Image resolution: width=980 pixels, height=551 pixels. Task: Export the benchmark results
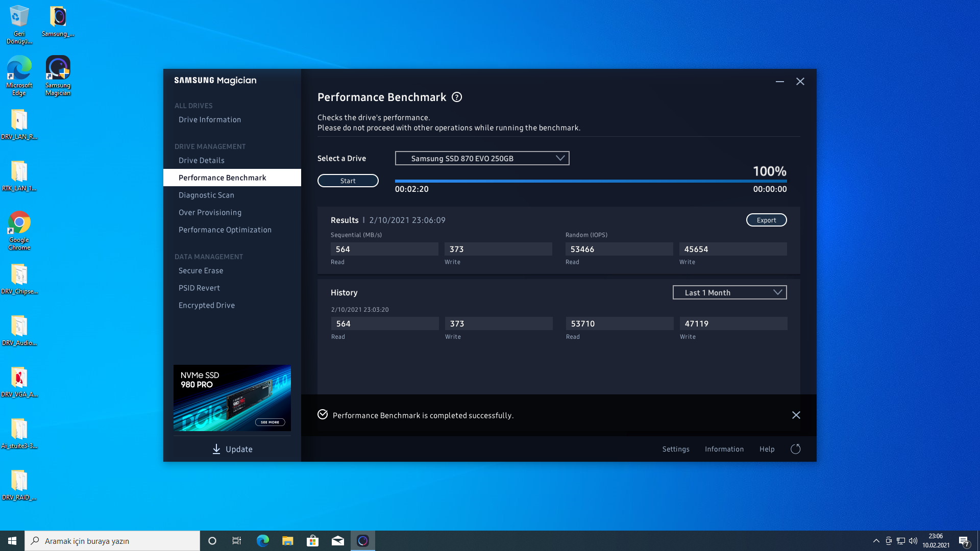coord(767,220)
